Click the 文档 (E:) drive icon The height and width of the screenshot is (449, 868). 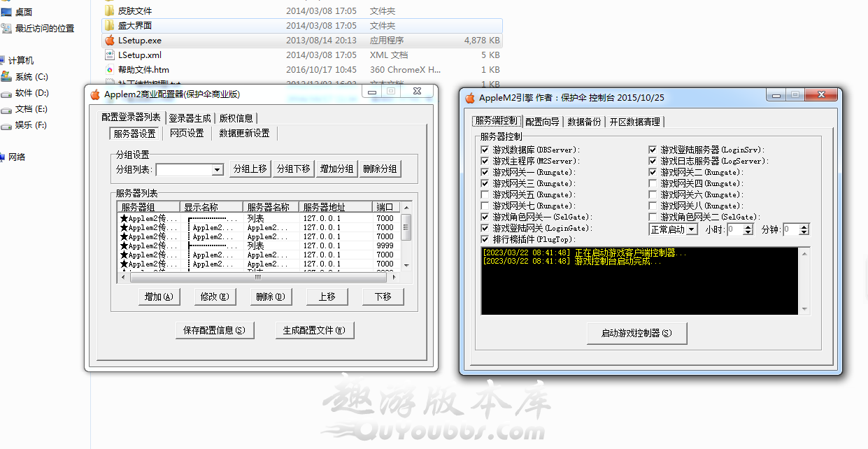[x=6, y=109]
